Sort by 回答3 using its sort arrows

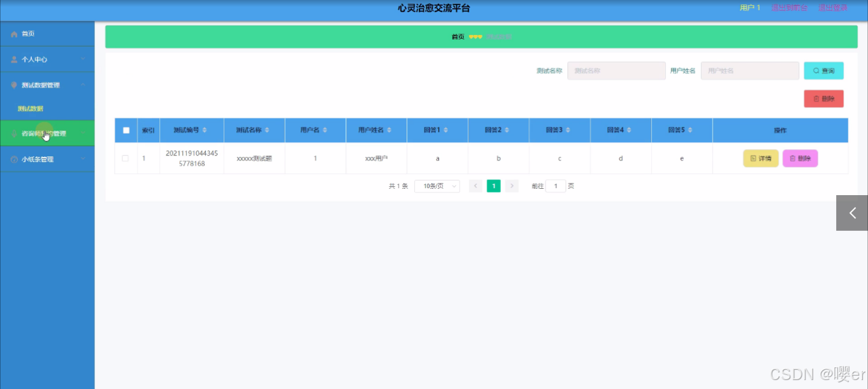coord(568,130)
